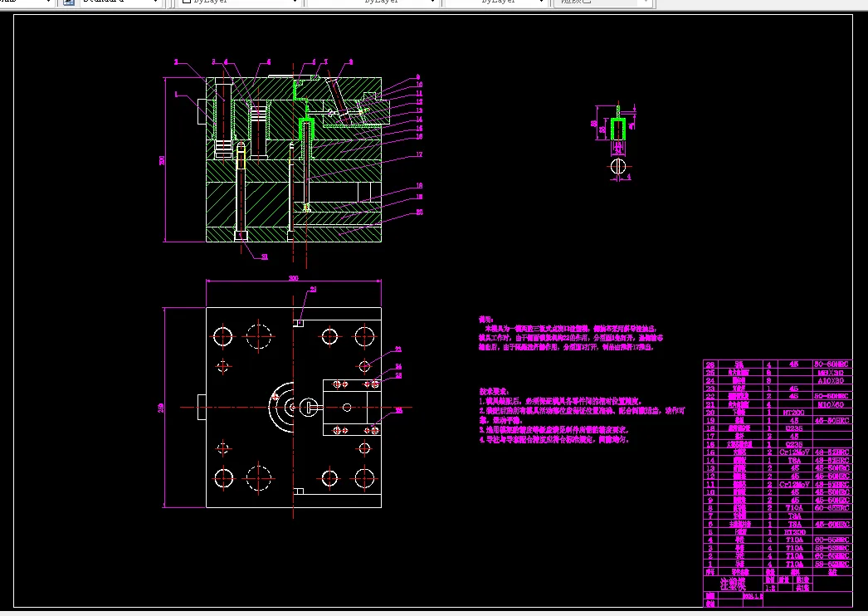Image resolution: width=868 pixels, height=616 pixels.
Task: Select callout label 21 below section view
Action: coord(265,257)
